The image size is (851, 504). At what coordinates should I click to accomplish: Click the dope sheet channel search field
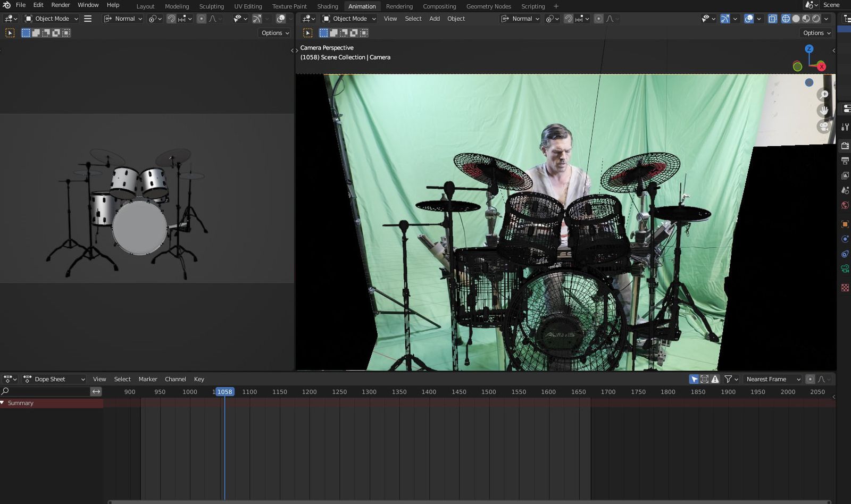click(x=48, y=391)
